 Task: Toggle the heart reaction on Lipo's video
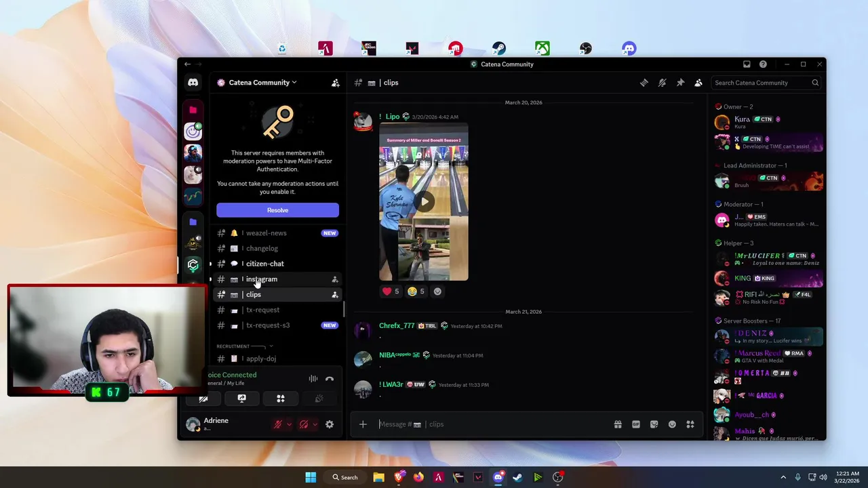point(391,291)
